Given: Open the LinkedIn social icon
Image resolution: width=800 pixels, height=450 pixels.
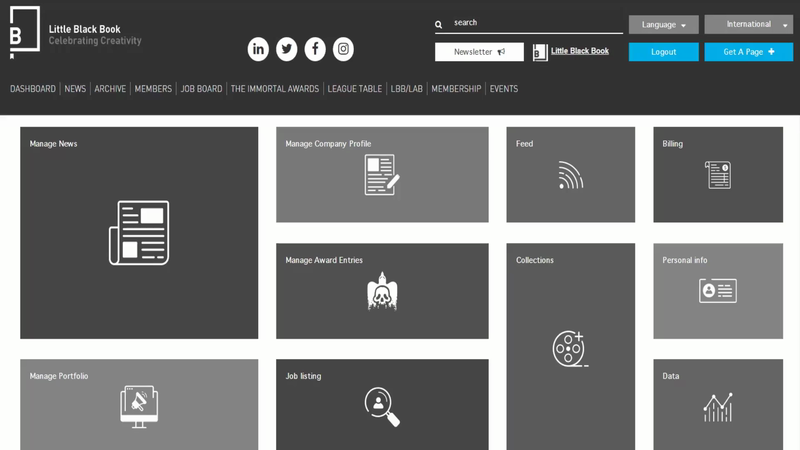Looking at the screenshot, I should (x=258, y=49).
